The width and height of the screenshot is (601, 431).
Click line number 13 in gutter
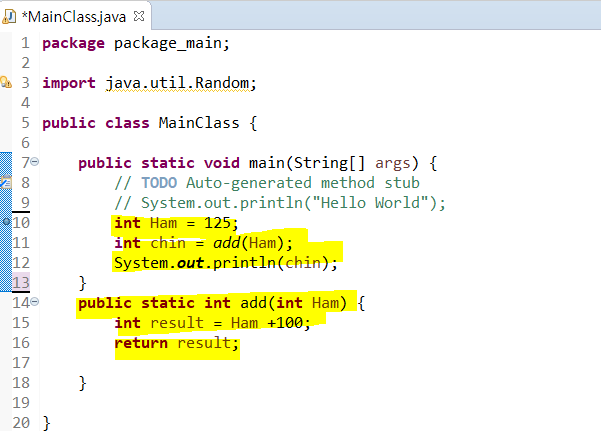(x=21, y=283)
